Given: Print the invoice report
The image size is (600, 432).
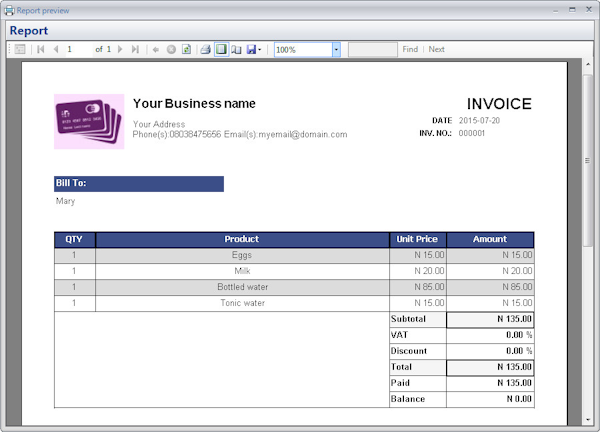Looking at the screenshot, I should point(205,49).
